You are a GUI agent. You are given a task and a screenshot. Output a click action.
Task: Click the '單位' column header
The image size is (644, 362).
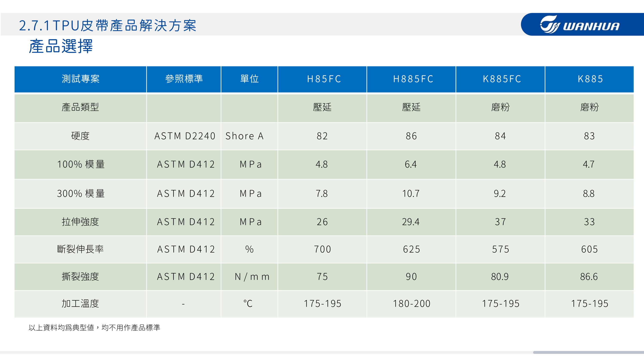(249, 79)
